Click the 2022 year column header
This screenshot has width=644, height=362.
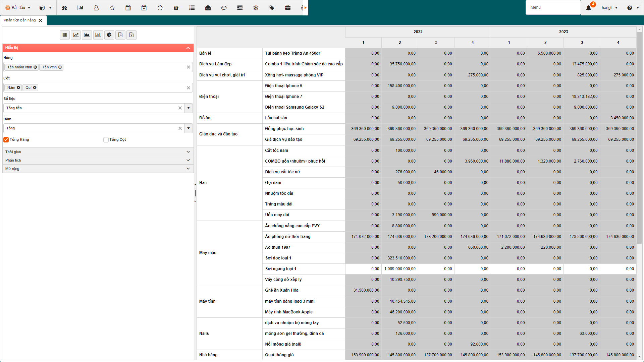point(418,32)
